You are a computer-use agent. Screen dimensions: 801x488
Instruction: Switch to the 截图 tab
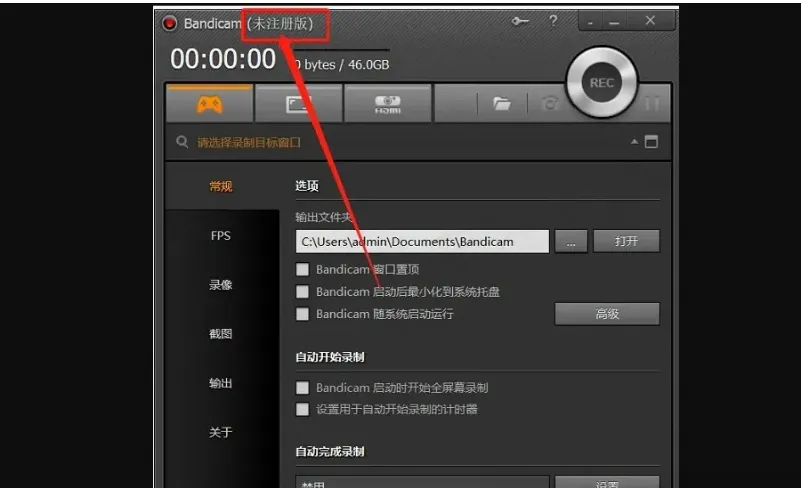(221, 334)
